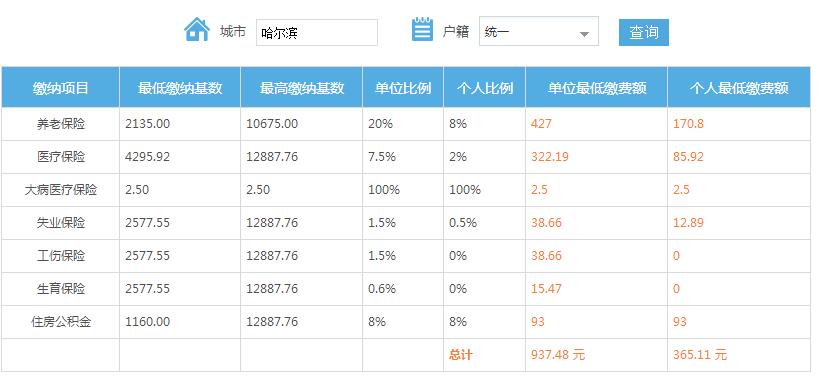Select the 大病医疗保险 row label
Screen dimensions: 822x384
[x=61, y=190]
